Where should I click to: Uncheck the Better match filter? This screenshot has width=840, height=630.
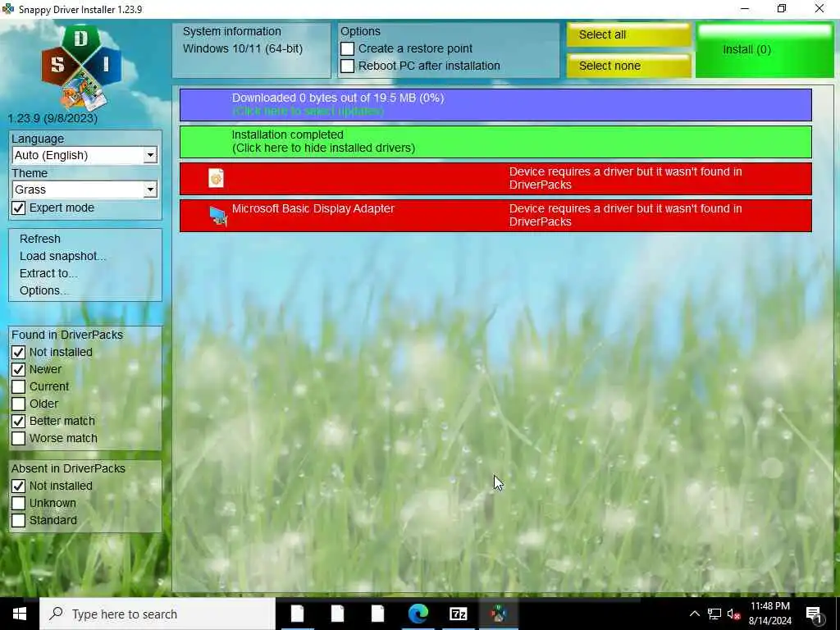point(18,421)
